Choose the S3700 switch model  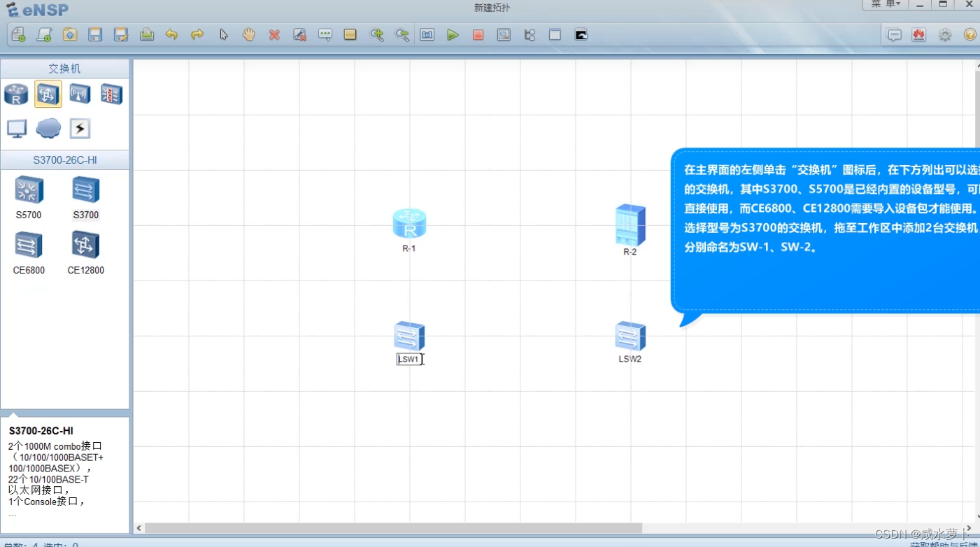tap(86, 197)
